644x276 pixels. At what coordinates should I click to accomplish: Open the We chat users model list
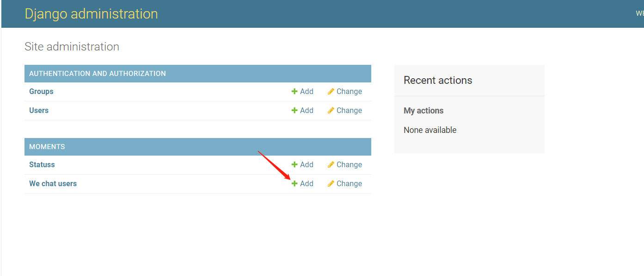53,184
